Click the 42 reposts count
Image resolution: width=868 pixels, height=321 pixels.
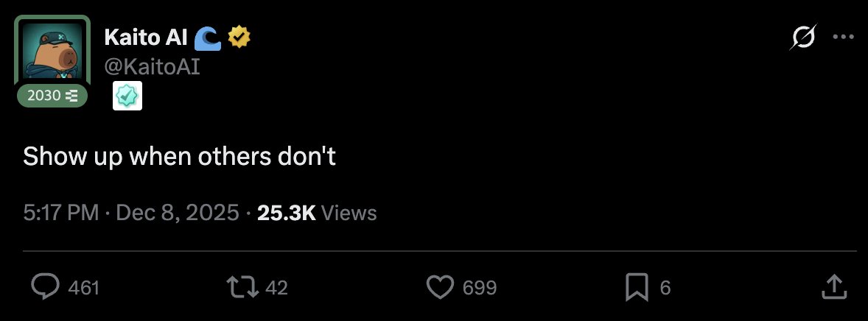point(276,288)
